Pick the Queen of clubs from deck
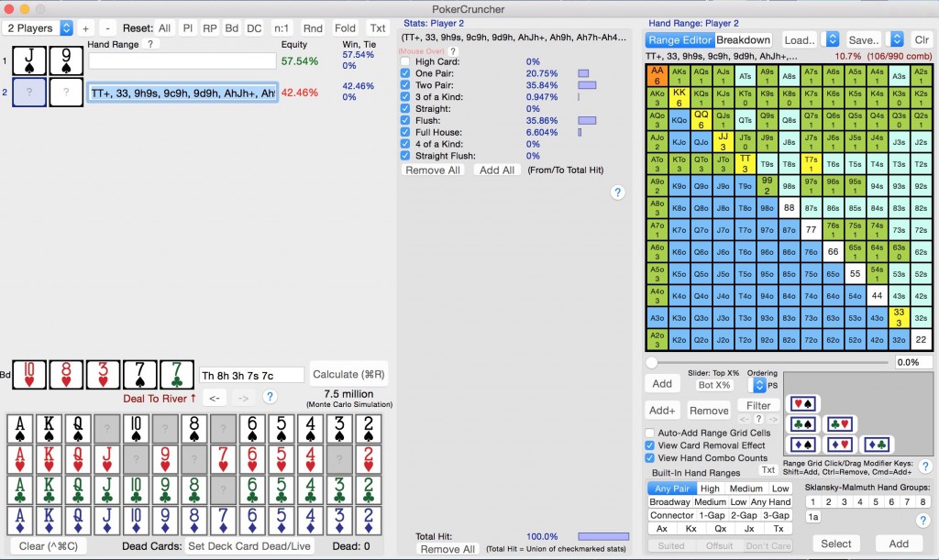Viewport: 939px width, 560px height. coord(78,490)
